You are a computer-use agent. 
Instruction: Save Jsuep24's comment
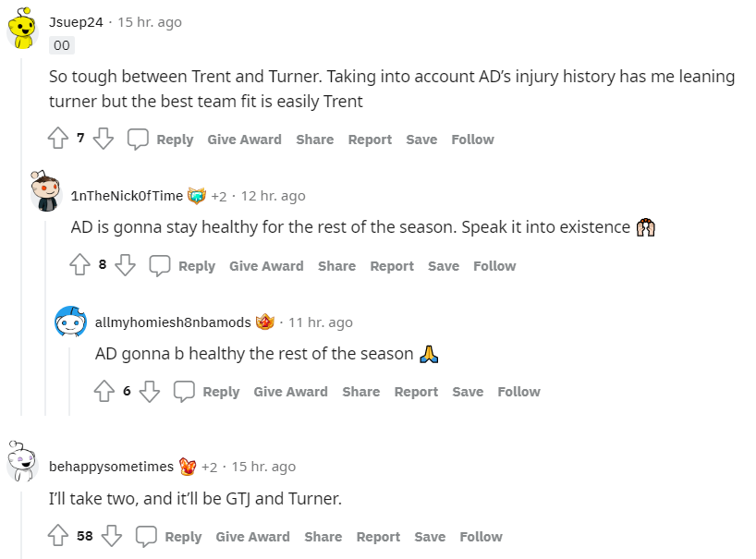(421, 140)
